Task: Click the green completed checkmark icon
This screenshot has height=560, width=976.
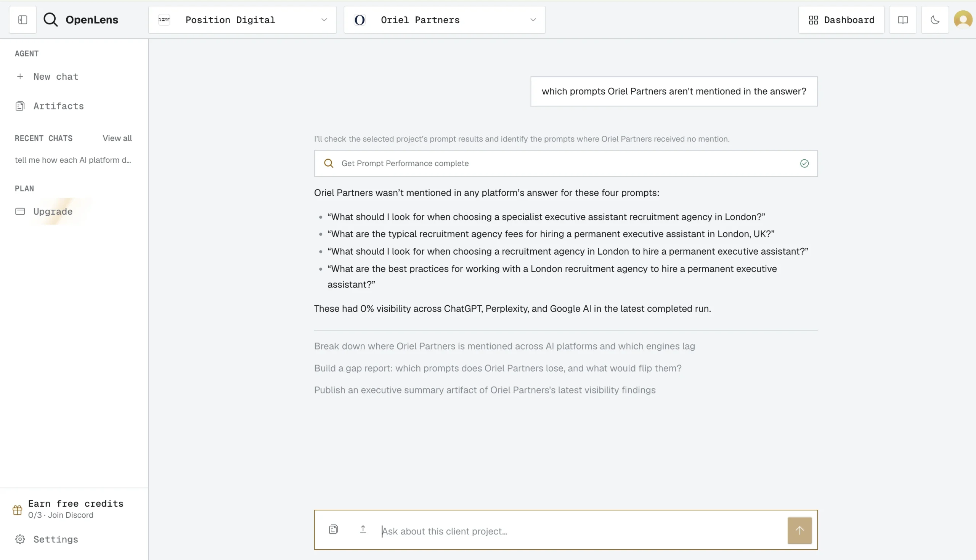Action: [x=804, y=164]
